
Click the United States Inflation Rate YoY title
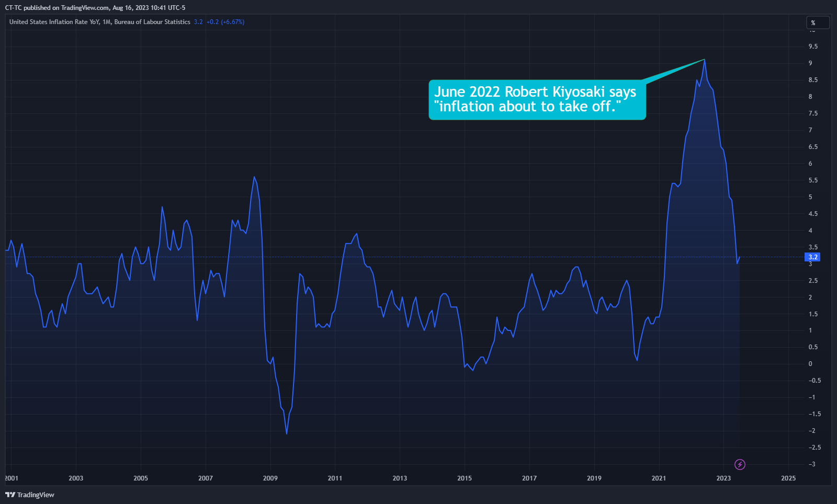point(99,22)
